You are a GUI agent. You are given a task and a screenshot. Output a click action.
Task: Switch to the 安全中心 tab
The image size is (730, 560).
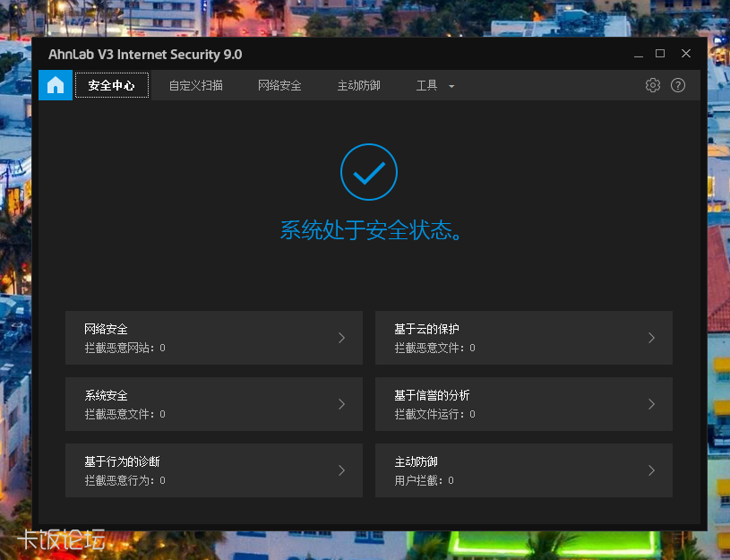coord(111,85)
